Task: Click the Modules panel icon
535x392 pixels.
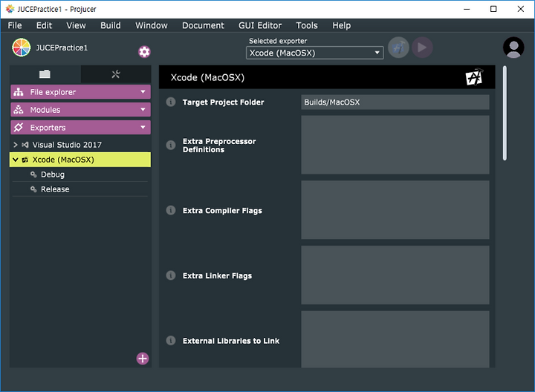Action: pos(19,110)
